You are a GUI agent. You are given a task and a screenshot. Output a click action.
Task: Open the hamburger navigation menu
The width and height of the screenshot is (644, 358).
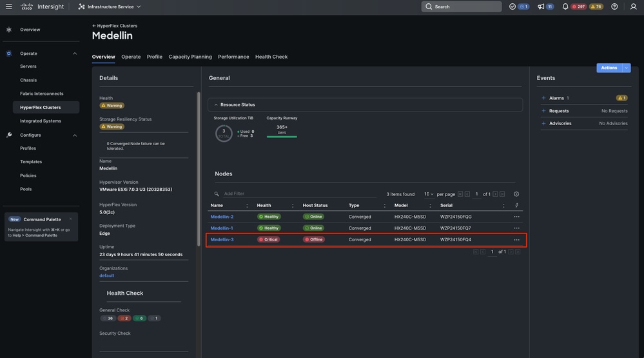coord(8,6)
